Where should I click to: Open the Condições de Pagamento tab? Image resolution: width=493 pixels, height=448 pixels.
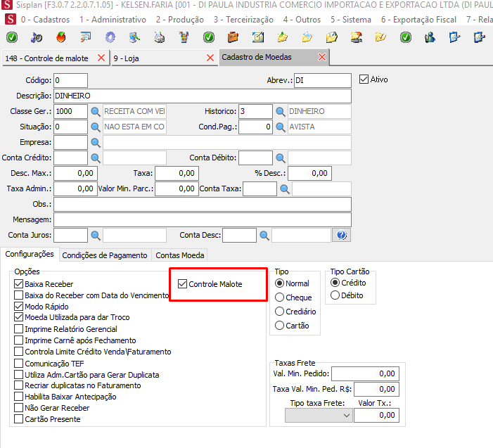tap(105, 255)
